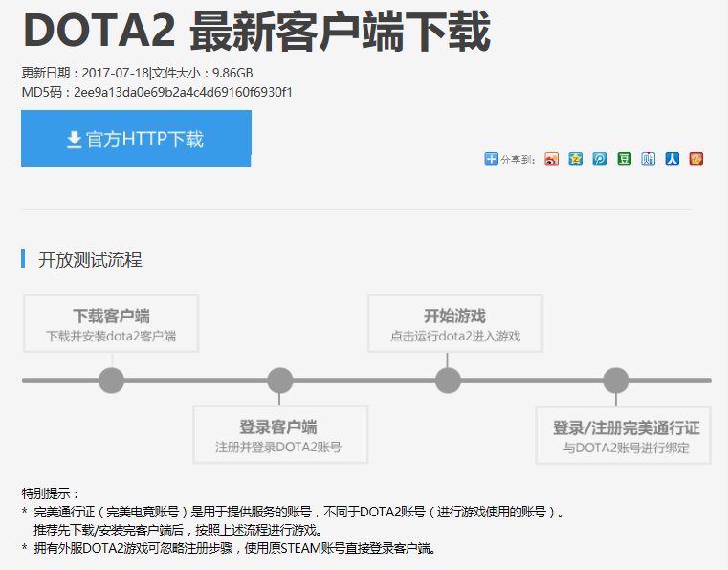Select the 开始游戏 step box
The height and width of the screenshot is (570, 728).
[x=455, y=323]
